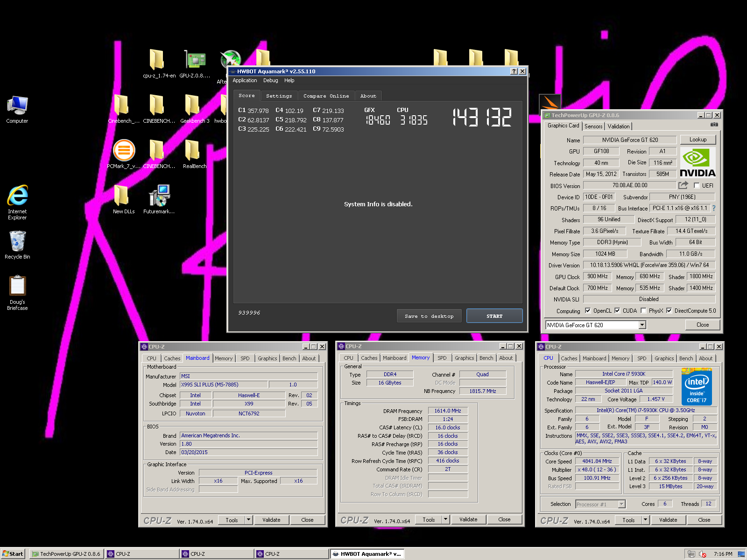The height and width of the screenshot is (560, 747).
Task: Toggle the PhysX checkbox
Action: [643, 311]
